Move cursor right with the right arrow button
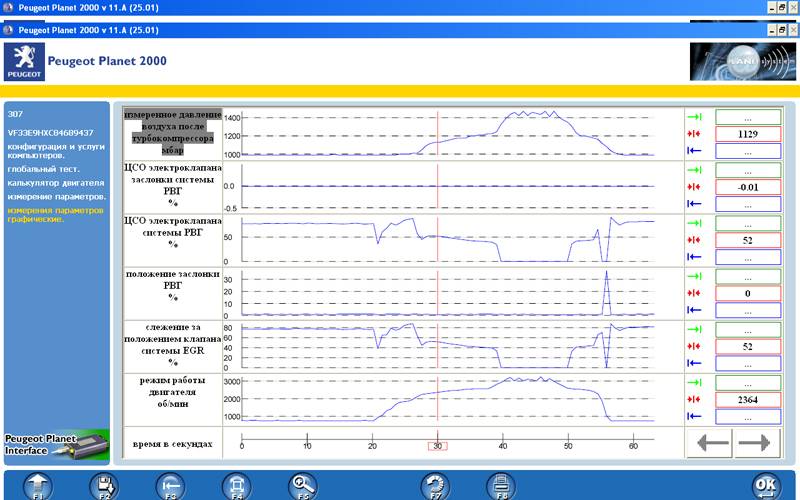Image resolution: width=800 pixels, height=500 pixels. click(757, 443)
